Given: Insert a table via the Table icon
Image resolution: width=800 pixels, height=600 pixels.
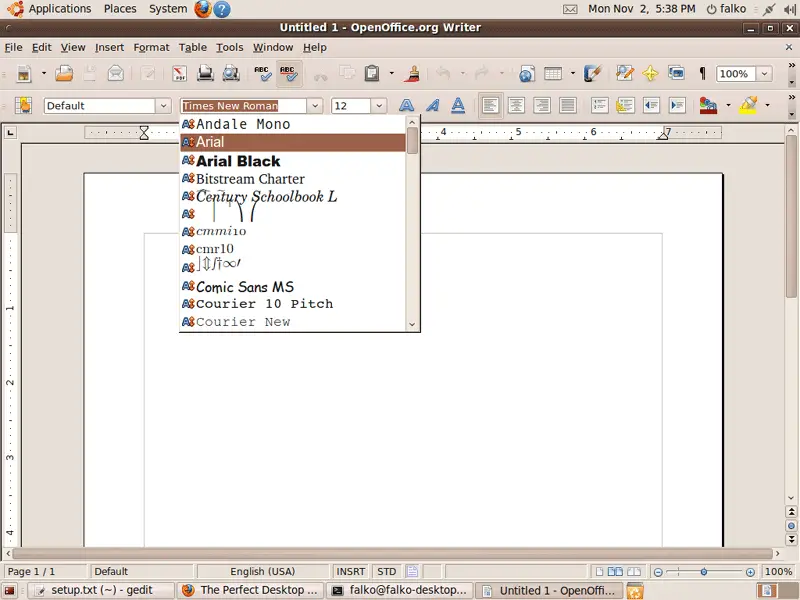Looking at the screenshot, I should (553, 74).
